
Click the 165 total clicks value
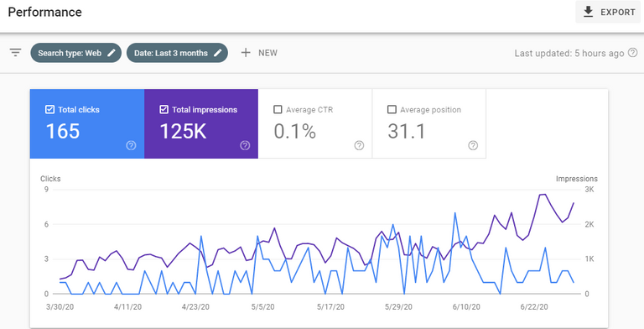coord(62,131)
